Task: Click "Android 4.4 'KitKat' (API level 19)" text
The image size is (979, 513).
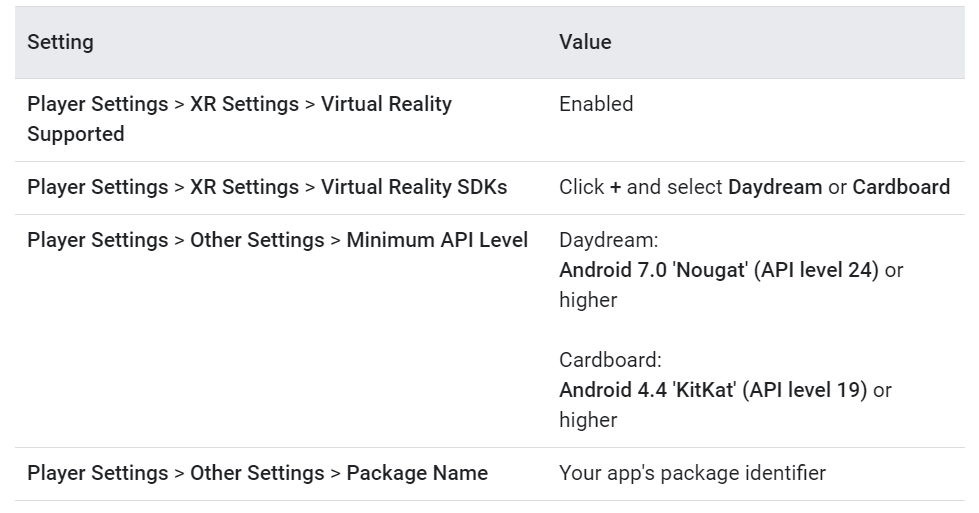Action: [713, 390]
